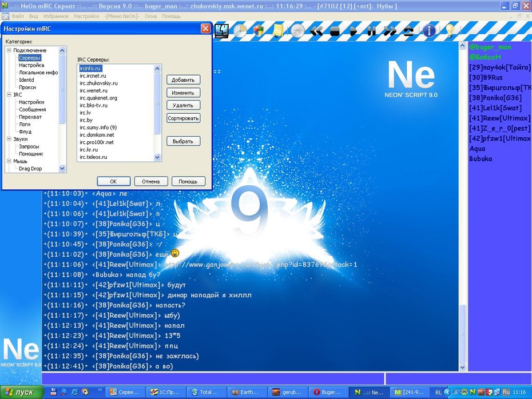Stop playback with the square button
This screenshot has height=399, width=532.
pyautogui.click(x=335, y=31)
